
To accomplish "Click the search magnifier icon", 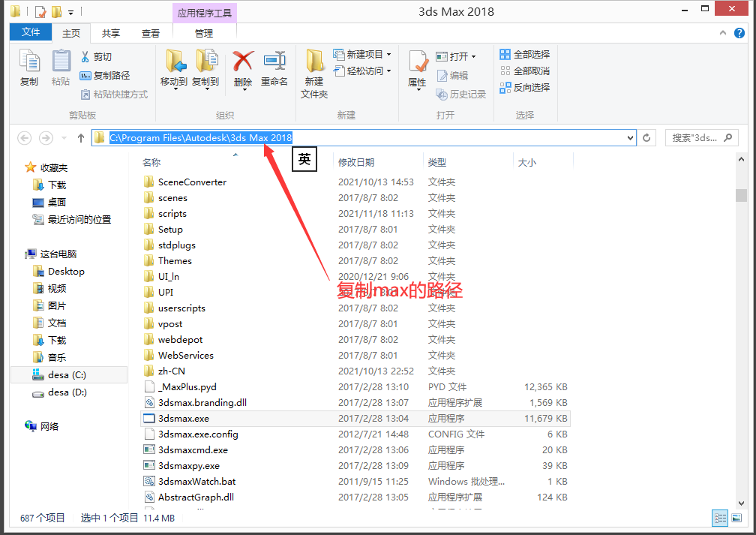I will 728,137.
